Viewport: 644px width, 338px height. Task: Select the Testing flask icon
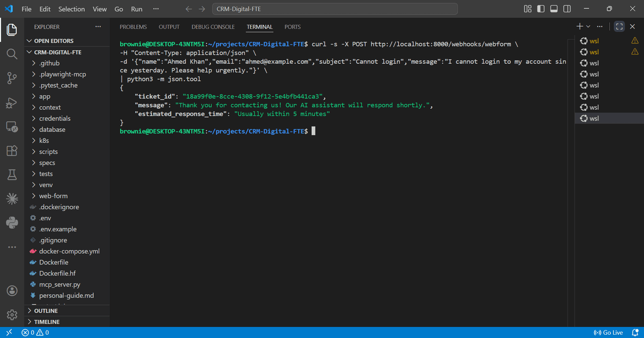[x=11, y=174]
